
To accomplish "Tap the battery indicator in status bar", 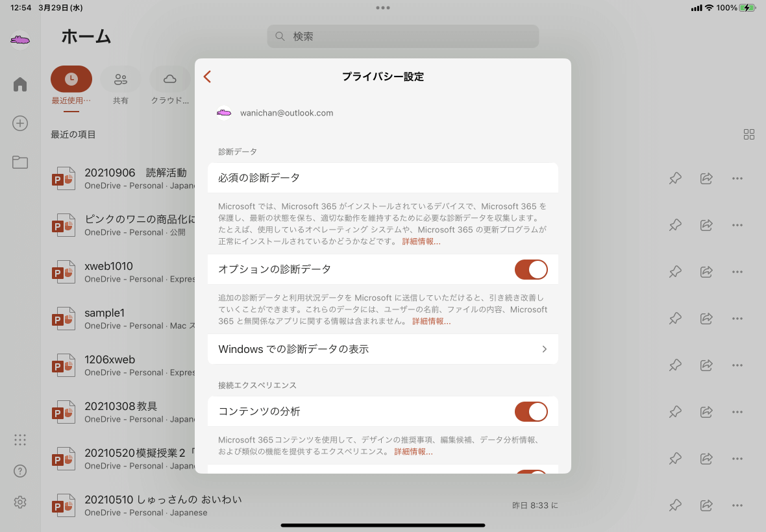I will pyautogui.click(x=747, y=8).
